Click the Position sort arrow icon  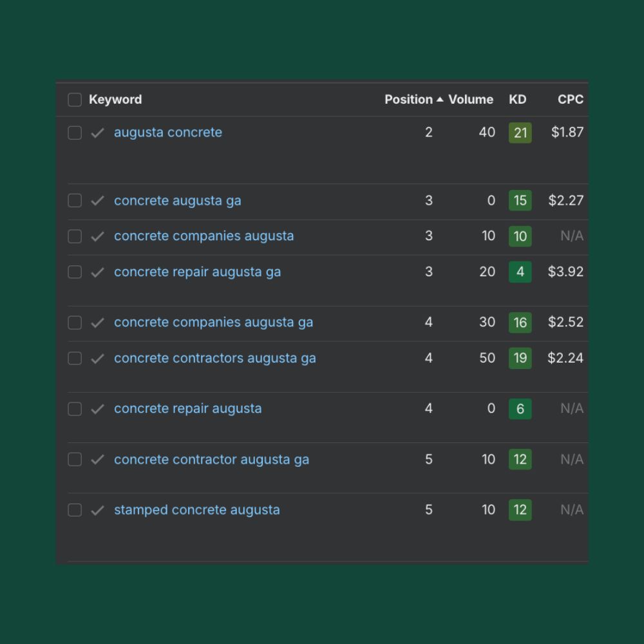click(x=440, y=100)
